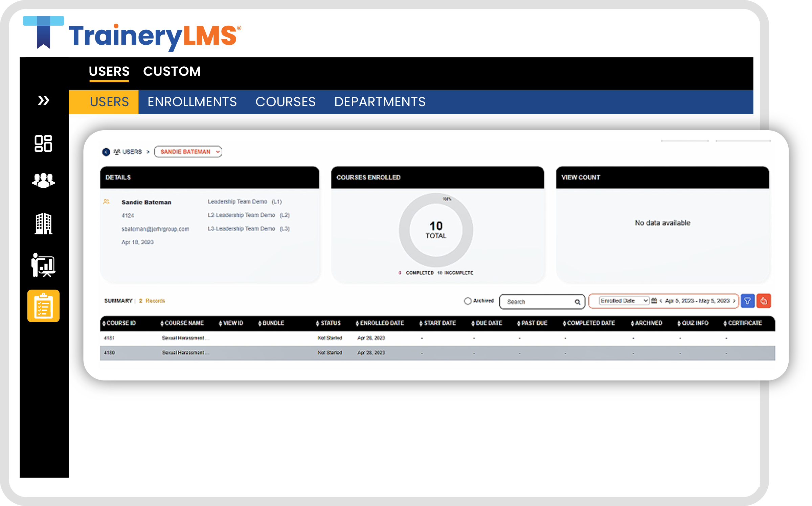Sort by Certificate column
The image size is (812, 506).
click(x=743, y=323)
